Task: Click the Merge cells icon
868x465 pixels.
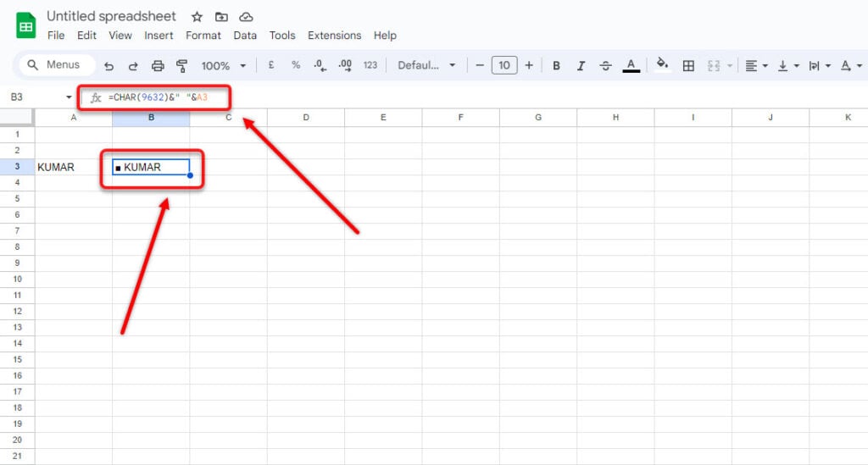Action: click(714, 66)
